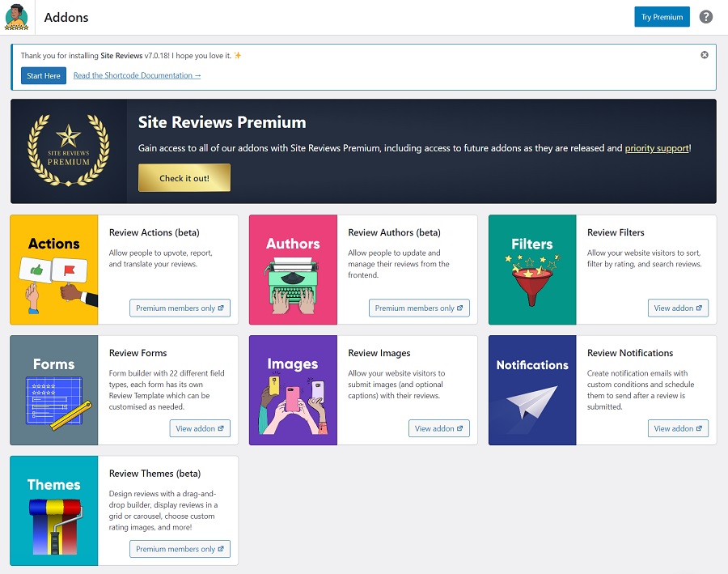Click Premium members only under Review Authors

(x=419, y=308)
